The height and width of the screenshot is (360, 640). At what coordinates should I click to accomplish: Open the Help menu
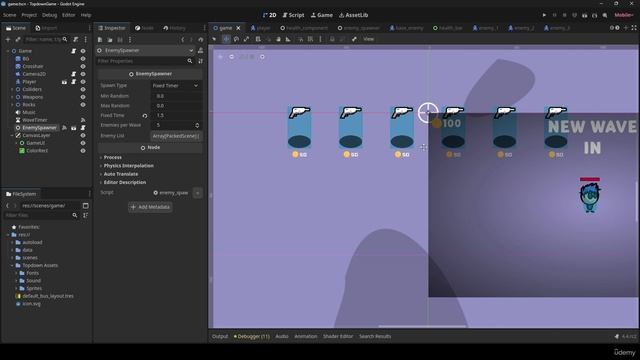coord(86,15)
